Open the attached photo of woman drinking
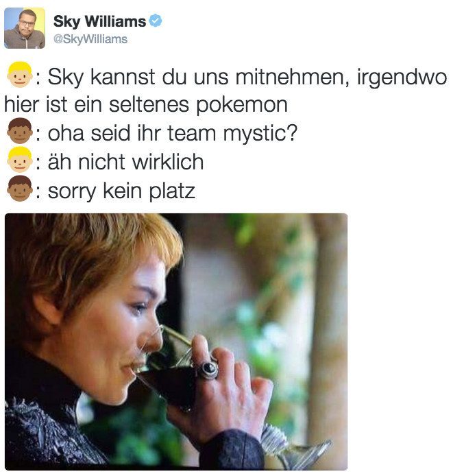Screen dimensions: 453x476 point(176,342)
